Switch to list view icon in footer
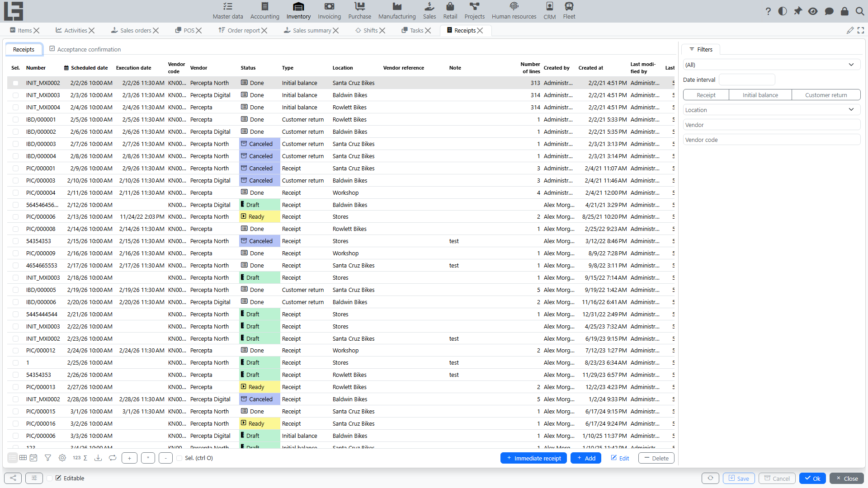 pyautogui.click(x=13, y=458)
